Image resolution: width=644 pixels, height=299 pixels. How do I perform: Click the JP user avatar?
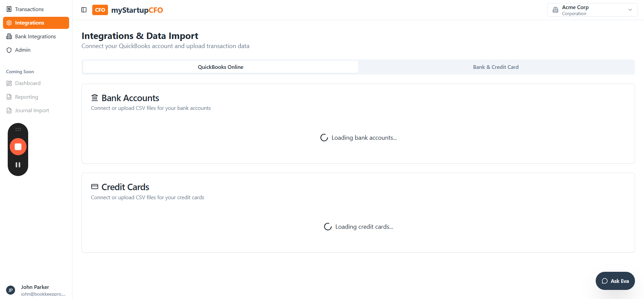pos(11,290)
